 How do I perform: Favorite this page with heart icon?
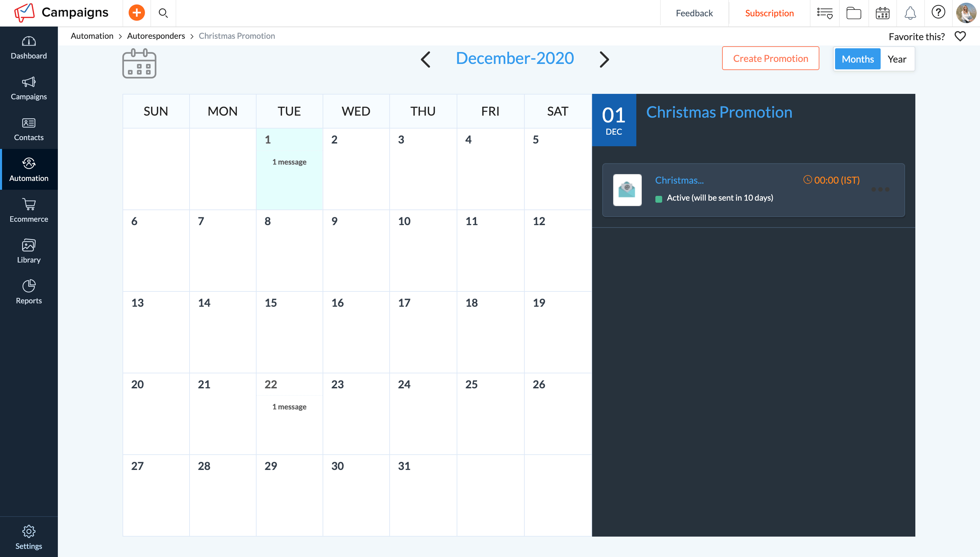tap(960, 36)
